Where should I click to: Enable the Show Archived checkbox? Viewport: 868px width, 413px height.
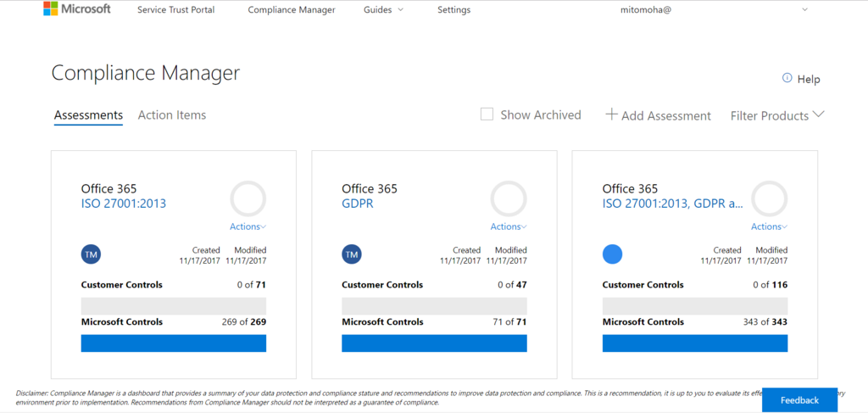pyautogui.click(x=487, y=114)
